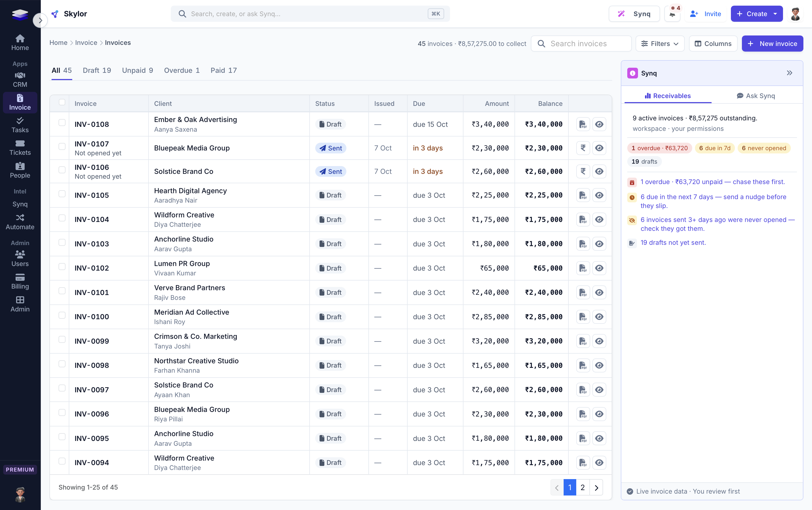
Task: Open user avatar in top bar
Action: [795, 14]
